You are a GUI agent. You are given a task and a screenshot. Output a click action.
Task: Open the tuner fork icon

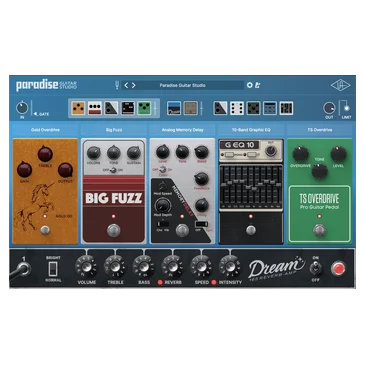(117, 85)
